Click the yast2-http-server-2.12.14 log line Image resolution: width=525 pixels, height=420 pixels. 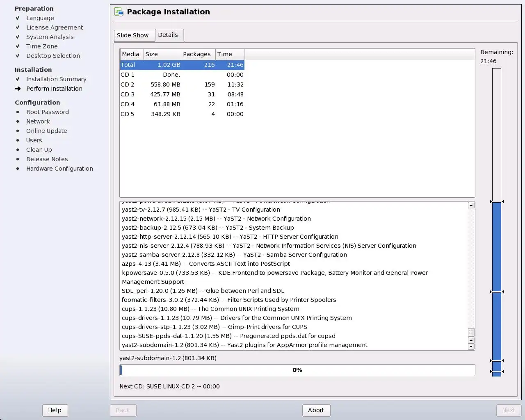click(x=230, y=237)
